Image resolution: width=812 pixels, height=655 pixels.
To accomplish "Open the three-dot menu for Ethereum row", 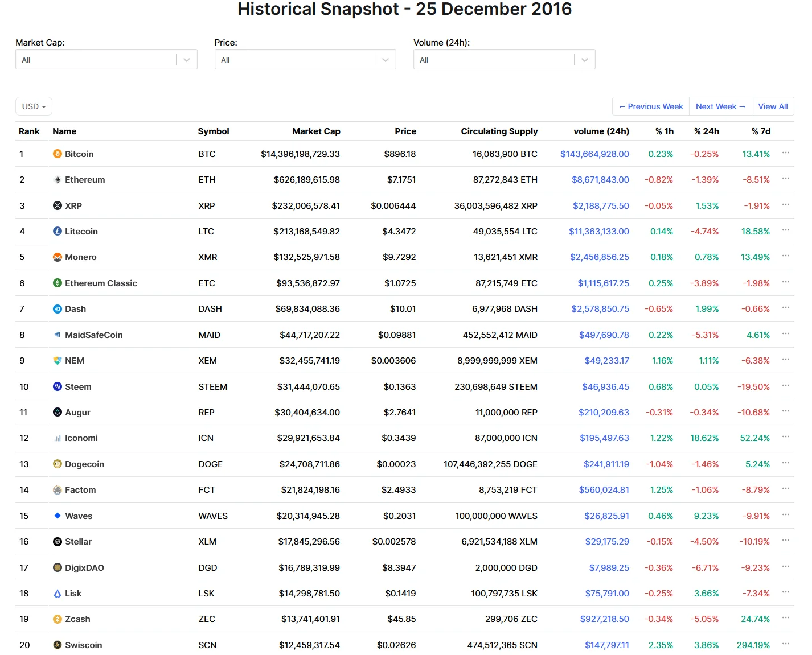I will click(x=786, y=178).
